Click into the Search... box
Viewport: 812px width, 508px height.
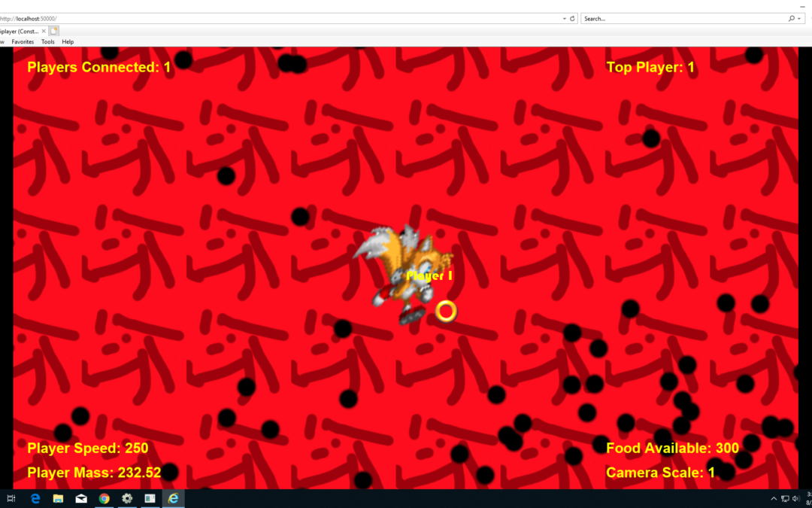click(683, 19)
